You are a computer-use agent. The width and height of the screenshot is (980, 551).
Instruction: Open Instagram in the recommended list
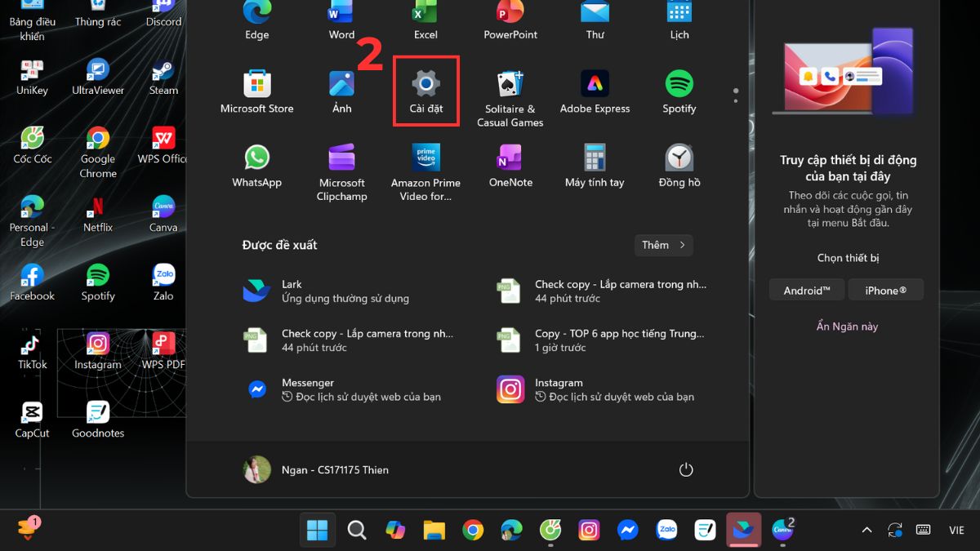[x=603, y=389]
